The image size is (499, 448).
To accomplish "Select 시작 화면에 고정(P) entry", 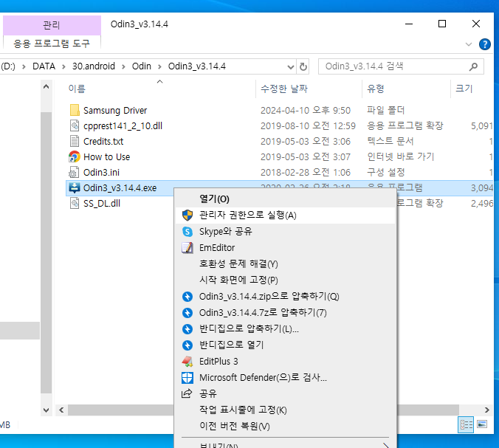I will point(285,280).
